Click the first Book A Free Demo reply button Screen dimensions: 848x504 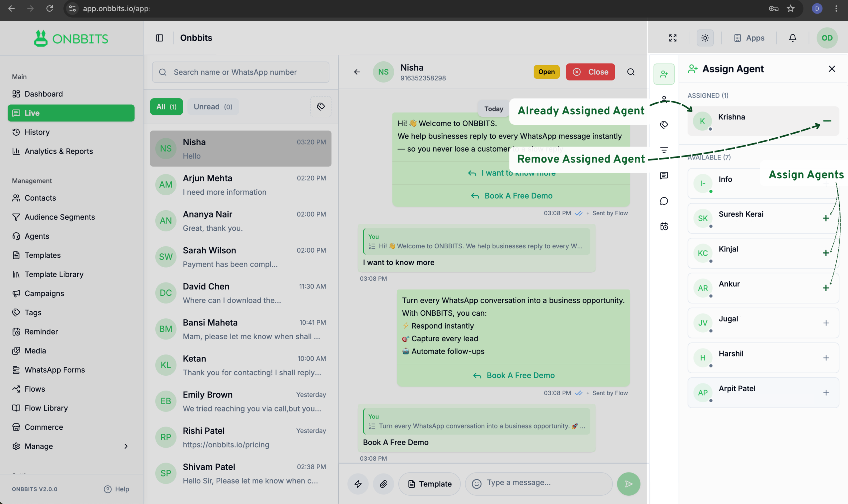tap(511, 196)
